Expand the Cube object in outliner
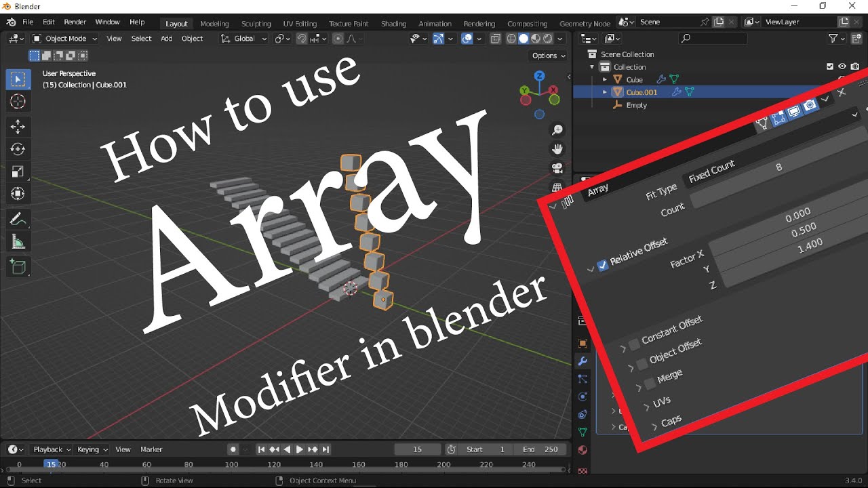This screenshot has height=488, width=868. tap(605, 79)
